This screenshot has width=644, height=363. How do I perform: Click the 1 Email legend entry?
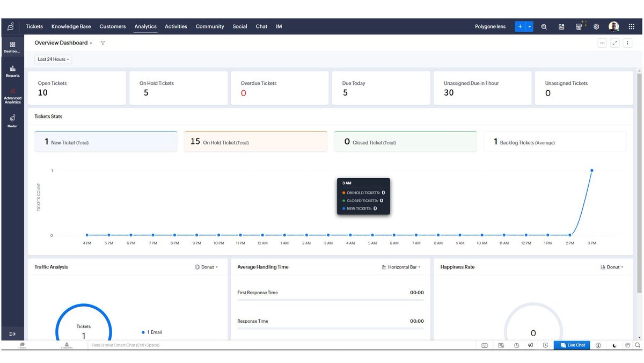point(152,332)
